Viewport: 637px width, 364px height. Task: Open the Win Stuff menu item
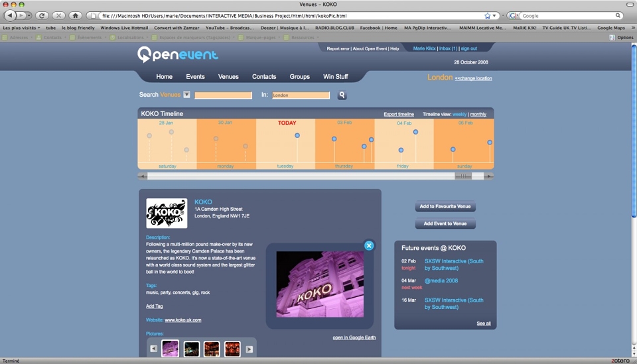(x=336, y=77)
